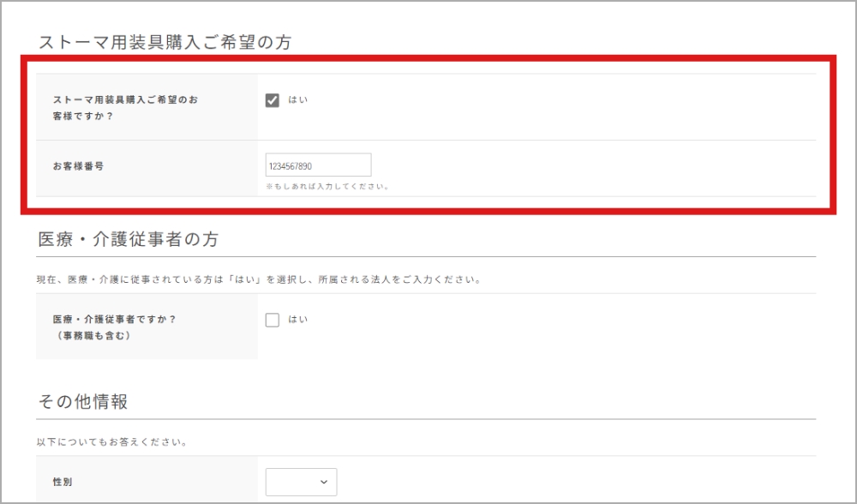Click the 医療・介護従事者の方 heading
Viewport: 857px width, 504px height.
(129, 239)
